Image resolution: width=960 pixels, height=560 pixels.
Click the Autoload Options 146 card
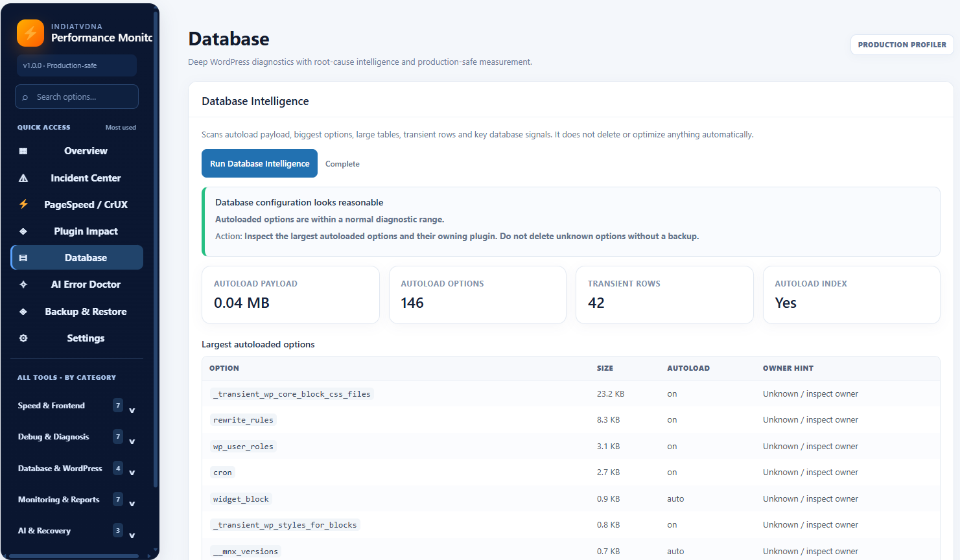(478, 295)
